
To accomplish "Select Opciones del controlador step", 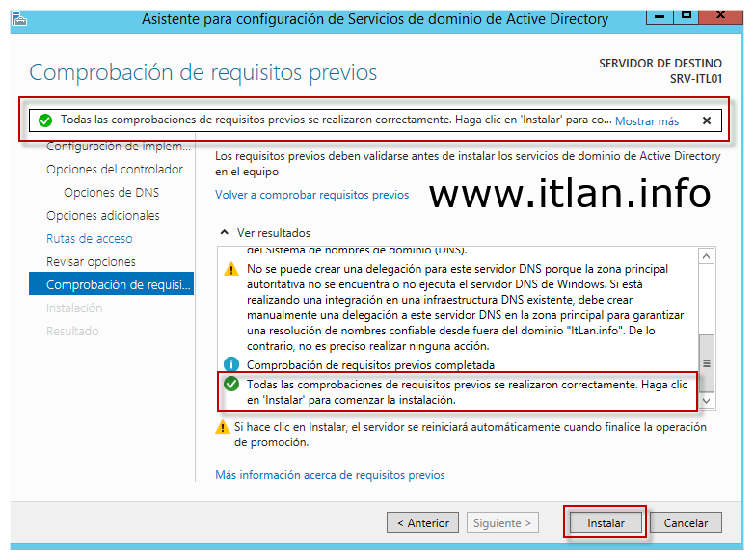I will 118,170.
